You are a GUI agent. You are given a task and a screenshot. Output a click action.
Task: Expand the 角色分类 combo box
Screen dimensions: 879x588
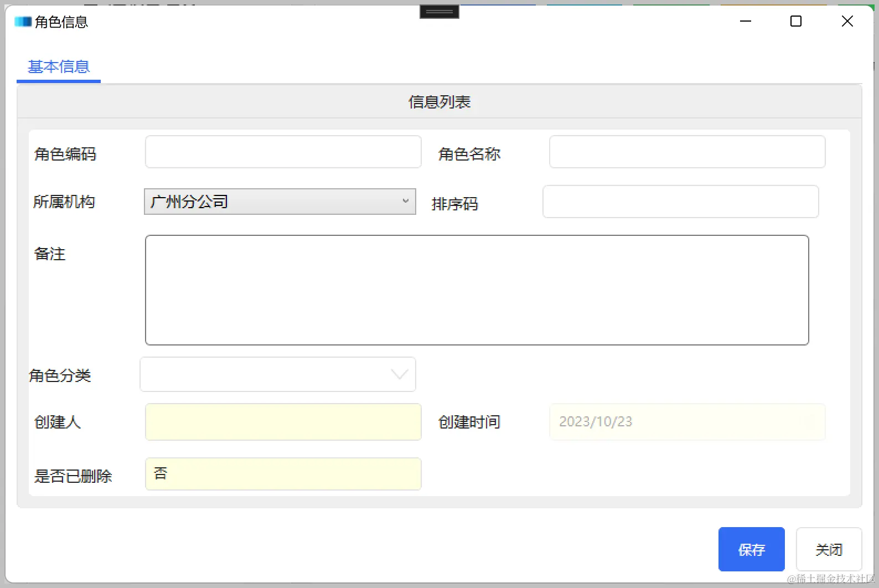click(x=278, y=374)
